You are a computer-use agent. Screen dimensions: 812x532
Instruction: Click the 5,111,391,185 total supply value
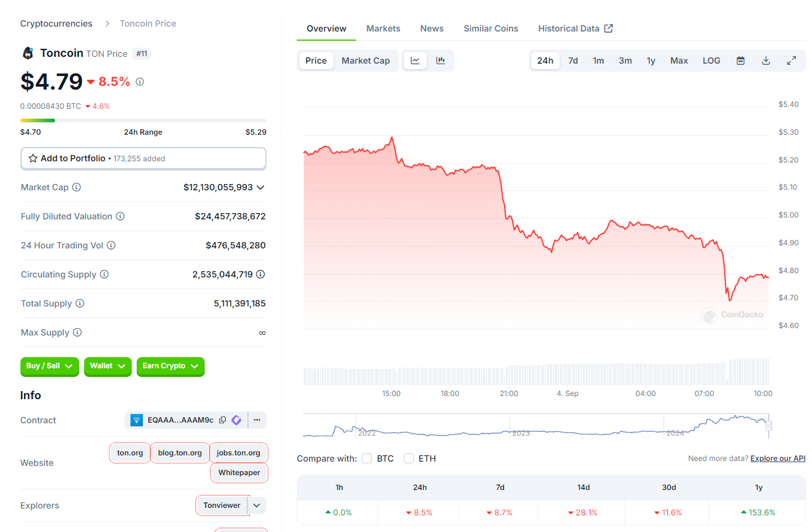[240, 303]
